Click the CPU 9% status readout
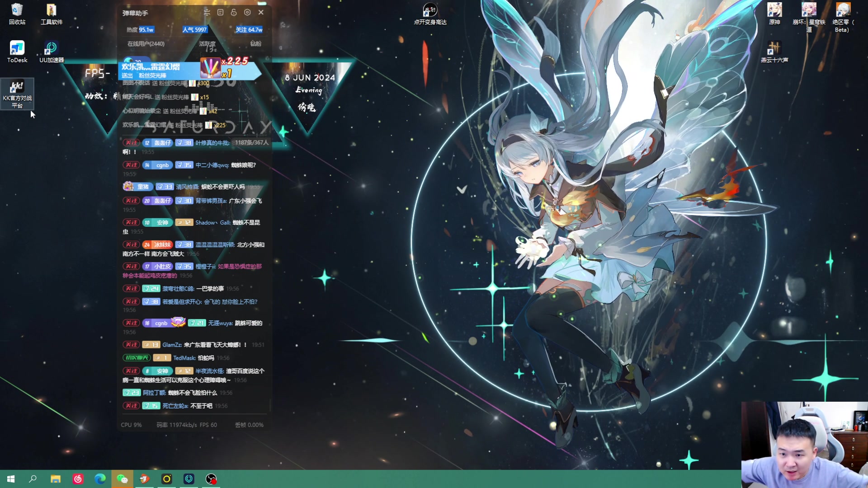This screenshot has height=488, width=868. 131,425
